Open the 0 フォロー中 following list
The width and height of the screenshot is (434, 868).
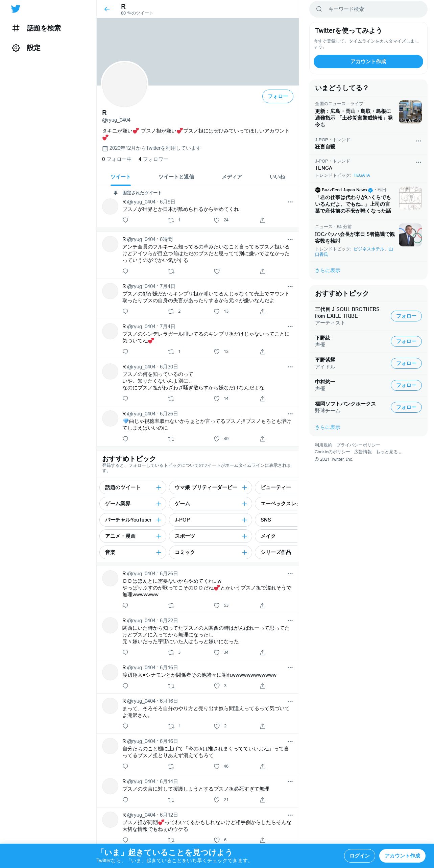[117, 159]
